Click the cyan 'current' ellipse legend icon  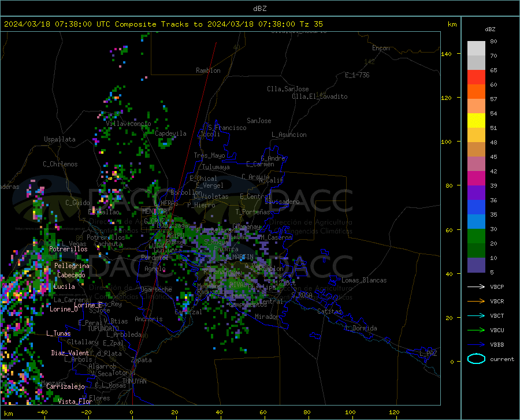point(476,359)
